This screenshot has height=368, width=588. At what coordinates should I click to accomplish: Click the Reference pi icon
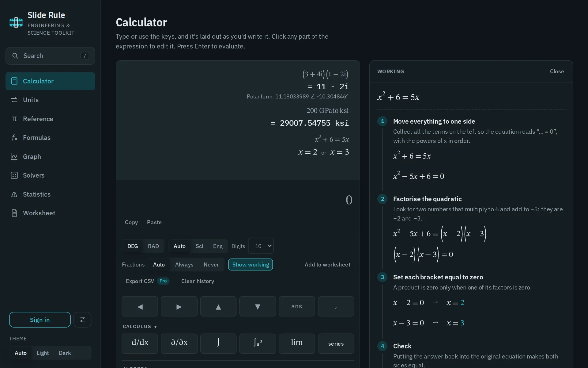(14, 119)
